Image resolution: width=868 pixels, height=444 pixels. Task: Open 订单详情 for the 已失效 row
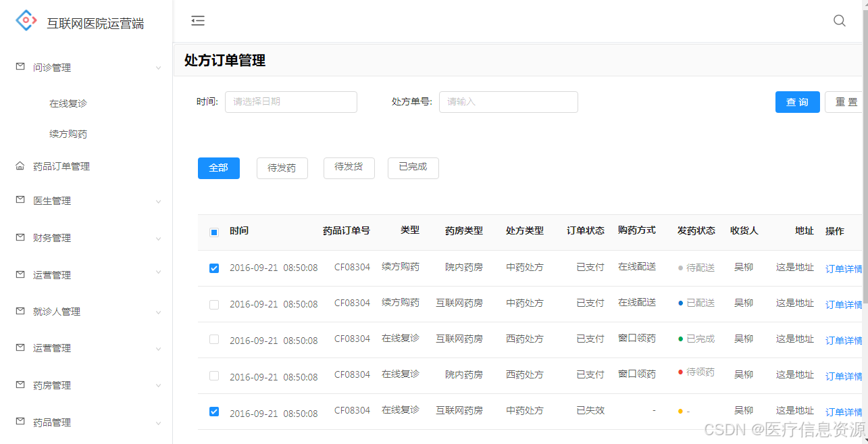(x=844, y=412)
